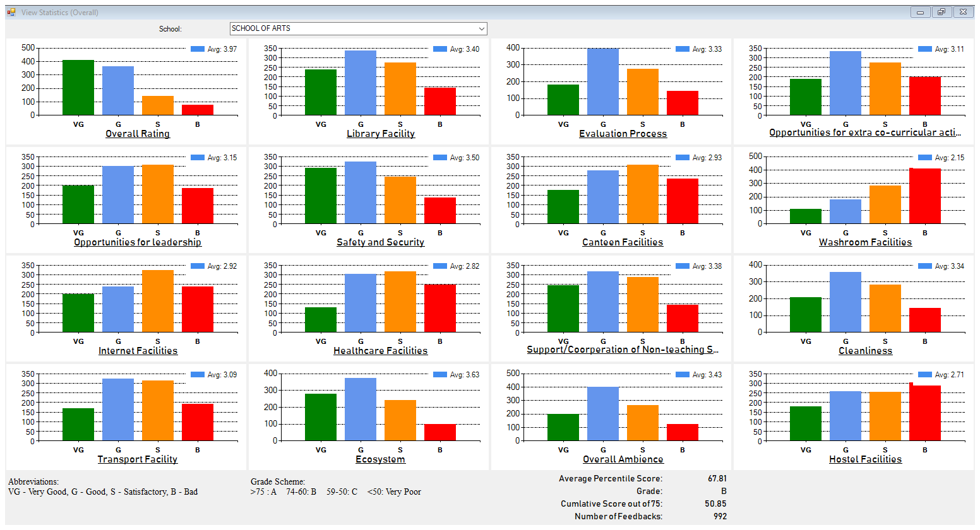This screenshot has height=530, width=980.
Task: Open the Safety and Security title
Action: (x=380, y=242)
